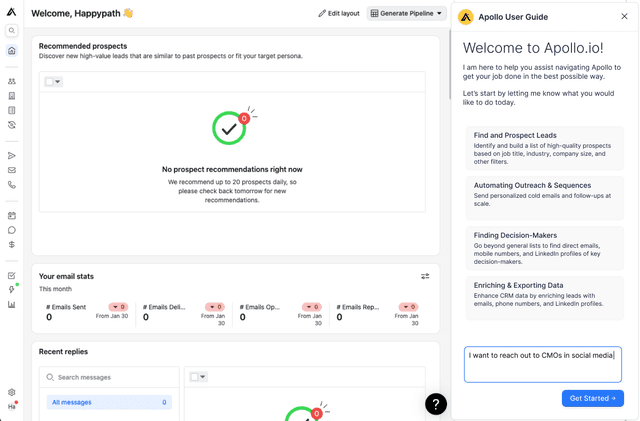Viewport: 640px width, 421px height.
Task: Click the Apollo logo in the sidebar
Action: 11,12
